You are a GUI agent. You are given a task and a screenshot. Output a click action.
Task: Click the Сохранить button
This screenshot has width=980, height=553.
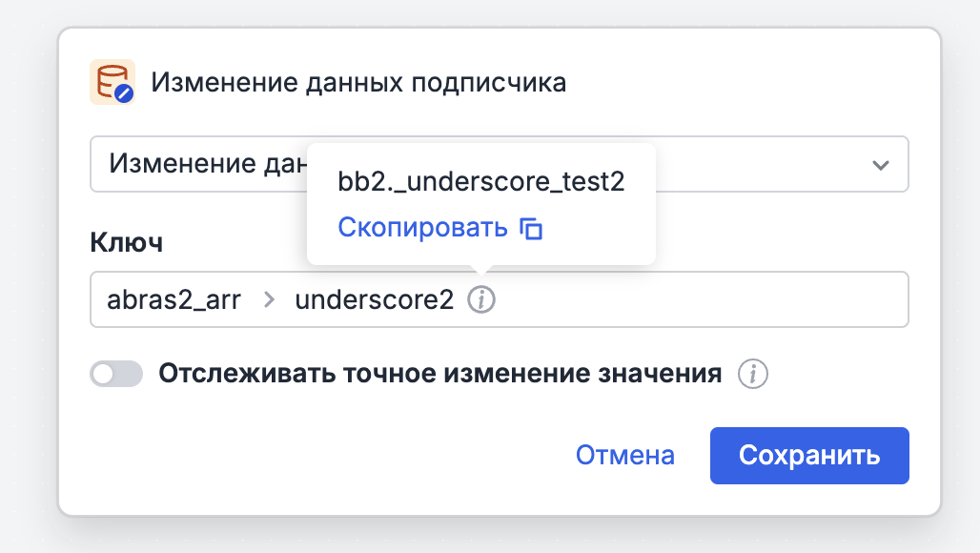point(808,456)
